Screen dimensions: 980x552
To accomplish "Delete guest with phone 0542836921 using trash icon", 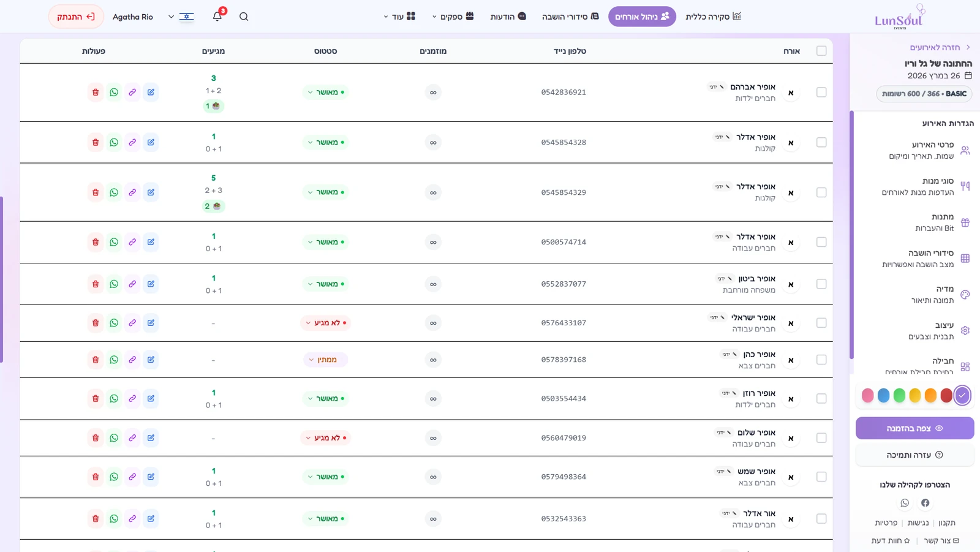I will pos(96,93).
